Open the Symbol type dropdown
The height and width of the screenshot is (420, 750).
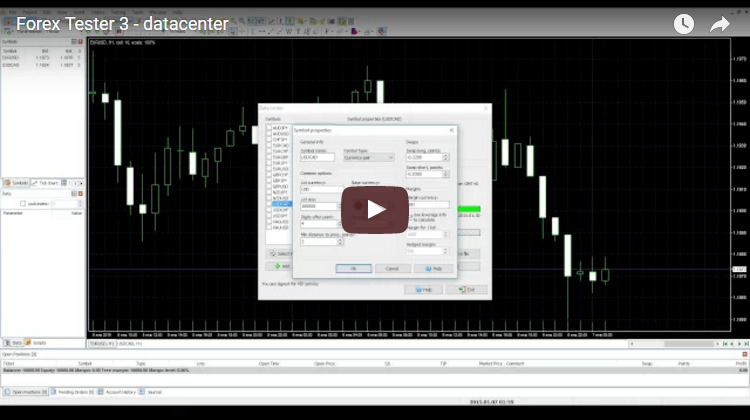(x=368, y=157)
